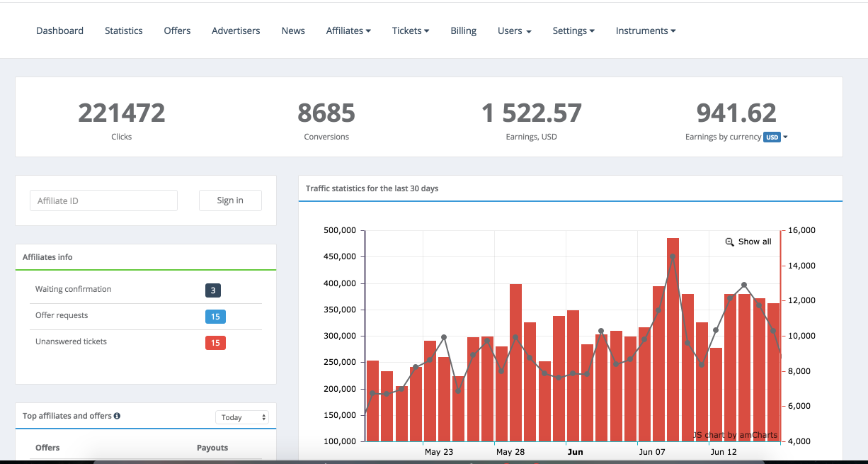Click the Offers column header
The image size is (868, 464).
pos(47,448)
